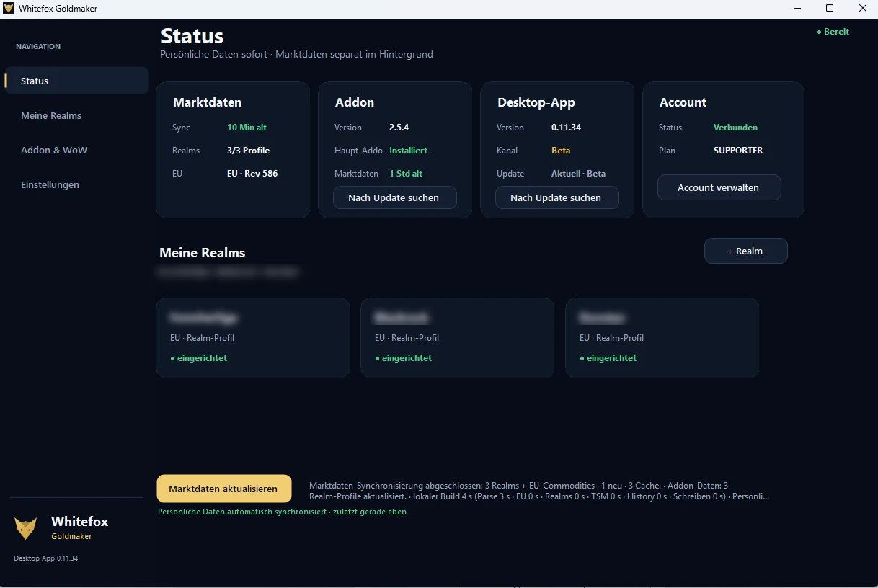This screenshot has width=878, height=588.
Task: Click the 'Verbunden' account status
Action: point(735,128)
